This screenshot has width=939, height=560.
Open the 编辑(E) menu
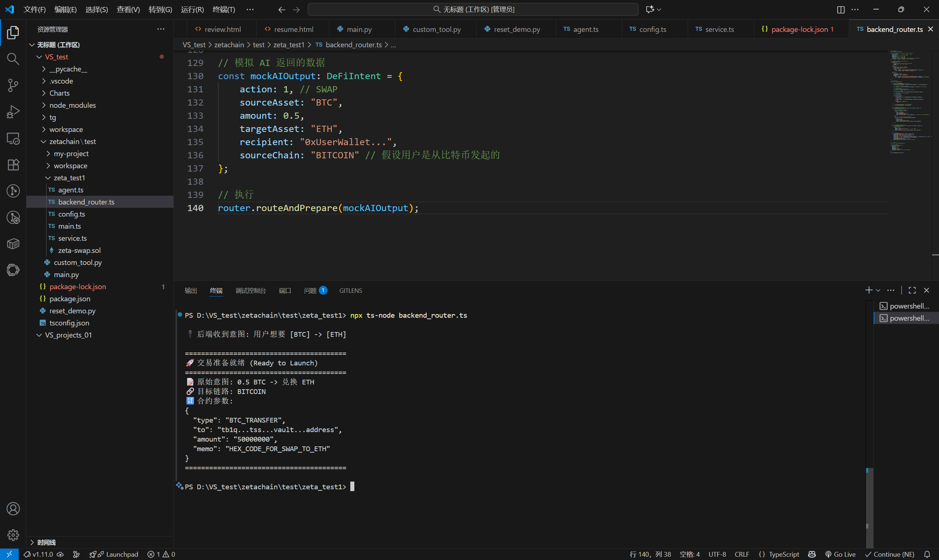pyautogui.click(x=65, y=10)
